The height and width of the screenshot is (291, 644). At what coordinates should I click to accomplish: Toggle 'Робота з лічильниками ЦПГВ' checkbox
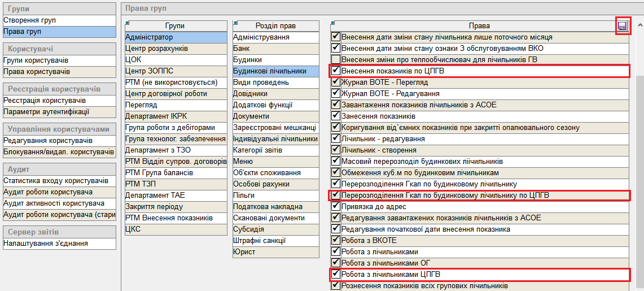tap(336, 275)
